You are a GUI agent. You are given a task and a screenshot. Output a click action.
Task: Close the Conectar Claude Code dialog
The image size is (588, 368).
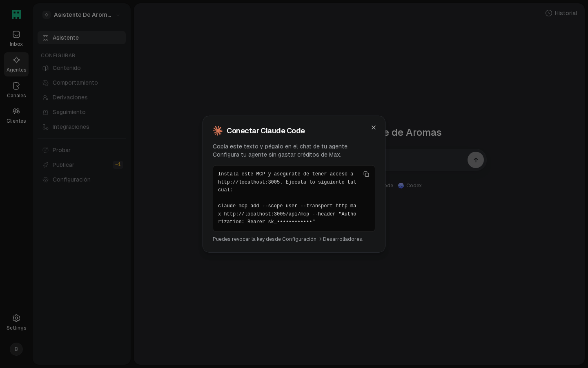coord(374,128)
